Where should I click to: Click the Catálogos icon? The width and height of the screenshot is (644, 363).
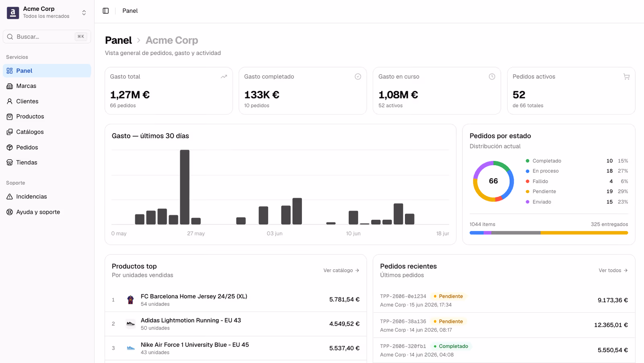[x=10, y=132]
